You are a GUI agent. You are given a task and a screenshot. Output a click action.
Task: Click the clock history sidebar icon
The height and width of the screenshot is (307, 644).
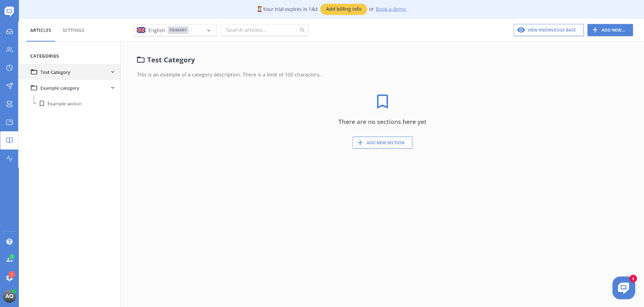(x=9, y=68)
